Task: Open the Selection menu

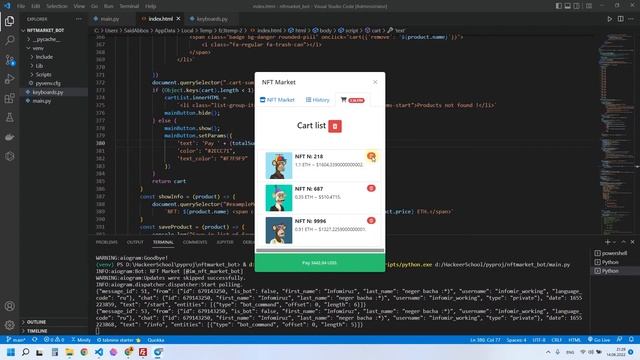Action: (x=57, y=6)
